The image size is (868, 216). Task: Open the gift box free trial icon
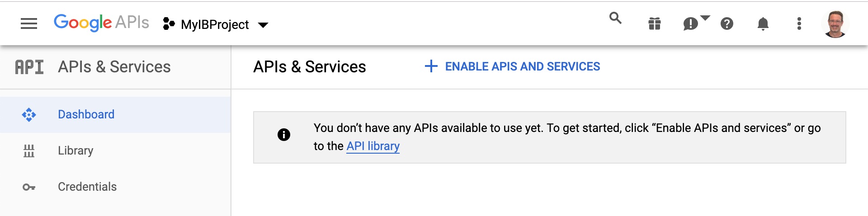pos(654,23)
